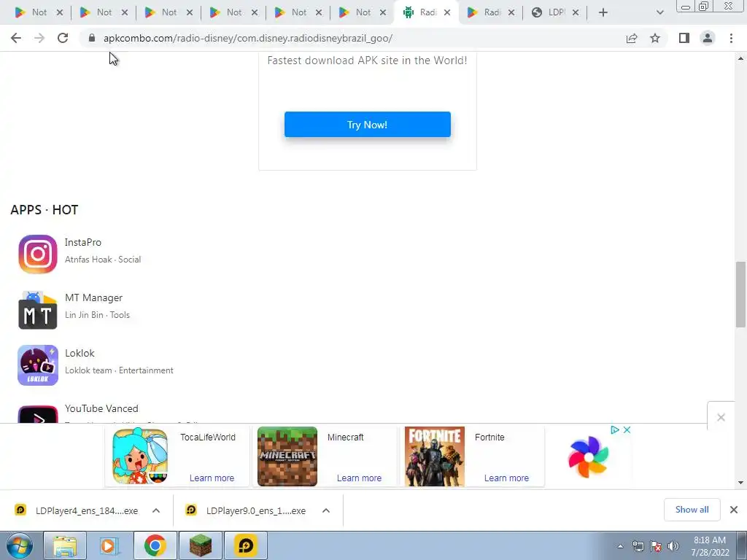The height and width of the screenshot is (560, 747).
Task: Close the downloads bar
Action: pos(734,510)
